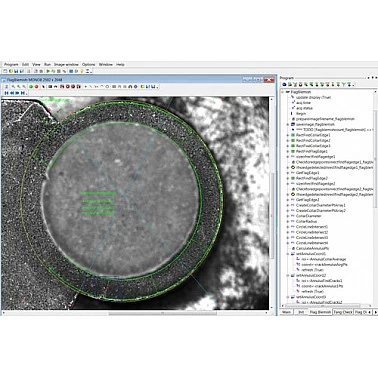Viewport: 378px width, 378px height.
Task: Expand the RectFindCollarEdge1 tree node
Action: tap(288, 135)
